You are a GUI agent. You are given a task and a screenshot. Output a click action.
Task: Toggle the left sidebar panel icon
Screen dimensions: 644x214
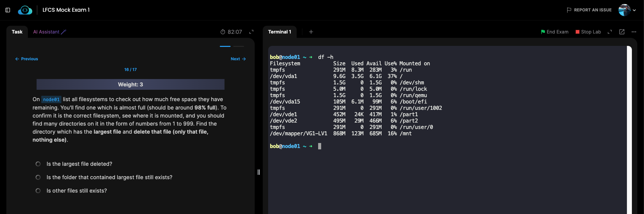pyautogui.click(x=8, y=10)
